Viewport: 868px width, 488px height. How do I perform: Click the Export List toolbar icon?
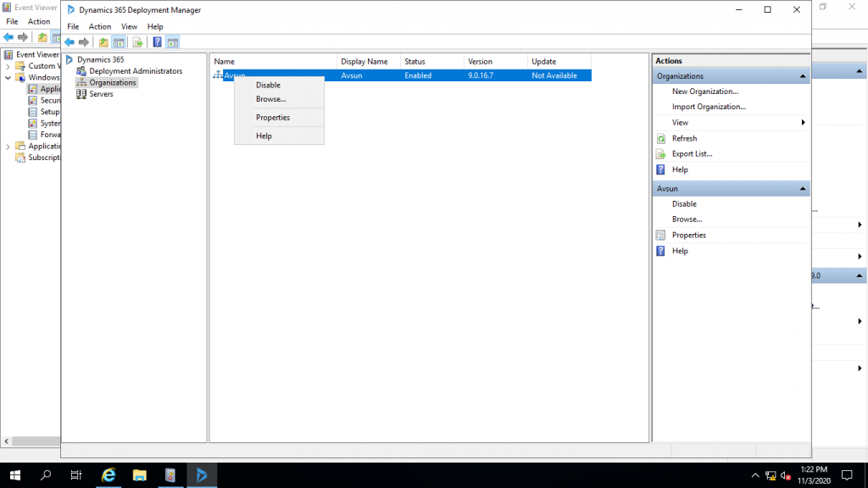137,42
